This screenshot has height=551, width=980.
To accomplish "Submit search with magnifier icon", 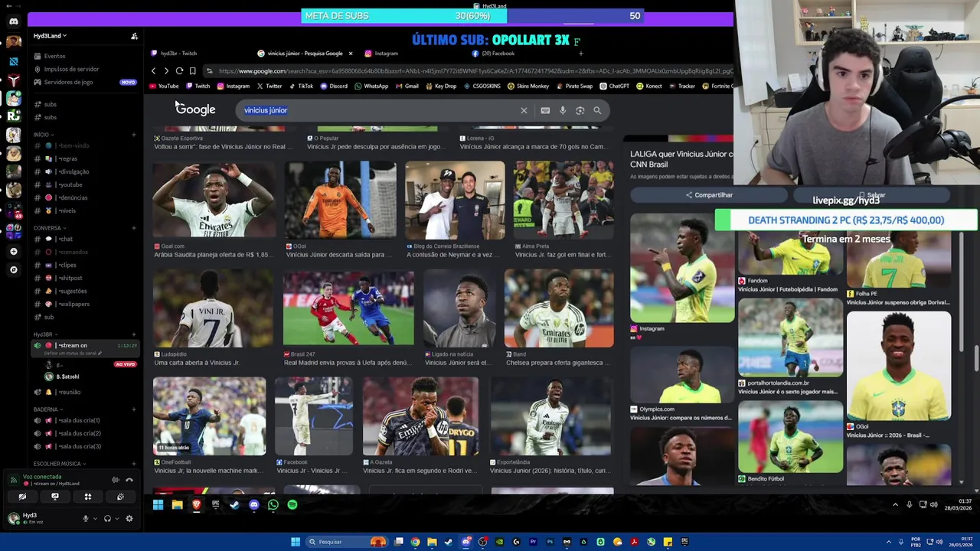I will [597, 110].
